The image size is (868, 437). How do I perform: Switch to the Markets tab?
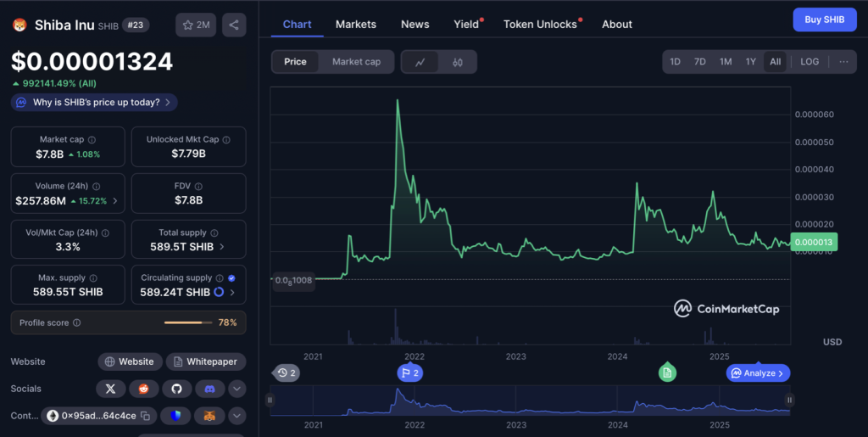[x=355, y=24]
